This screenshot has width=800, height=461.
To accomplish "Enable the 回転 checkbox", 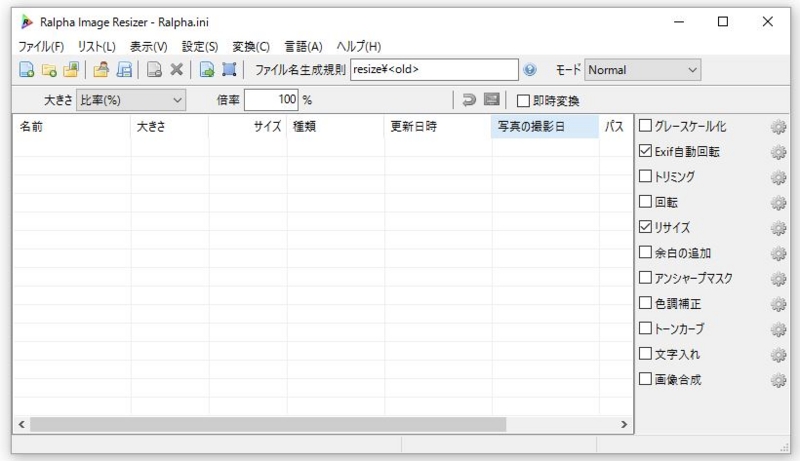I will [x=645, y=201].
